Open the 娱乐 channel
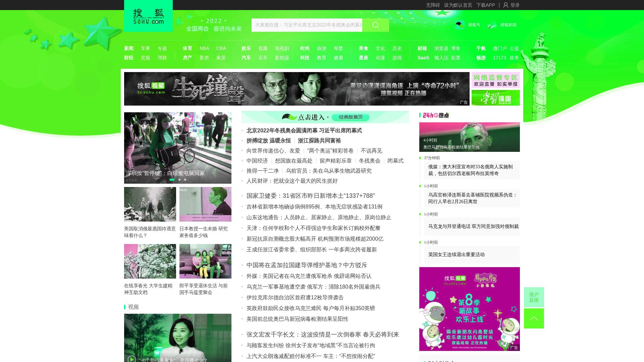Screen dimensions: 644x362 [x=246, y=48]
